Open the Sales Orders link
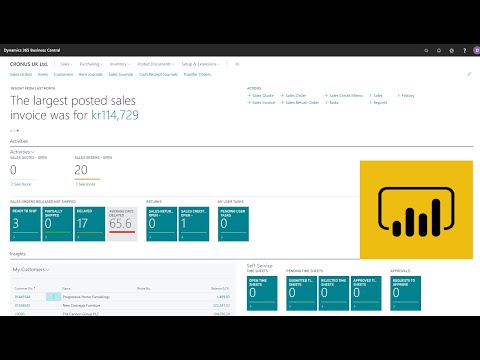 tap(21, 74)
